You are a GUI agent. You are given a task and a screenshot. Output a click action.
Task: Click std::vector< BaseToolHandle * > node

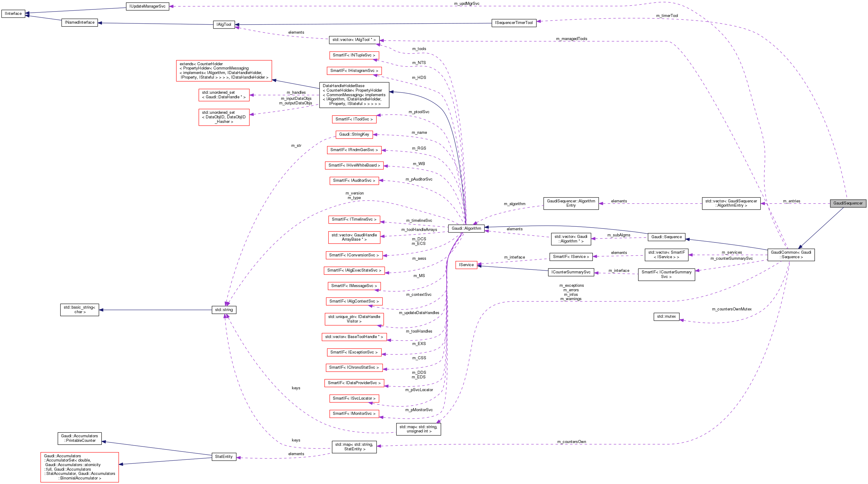[354, 337]
